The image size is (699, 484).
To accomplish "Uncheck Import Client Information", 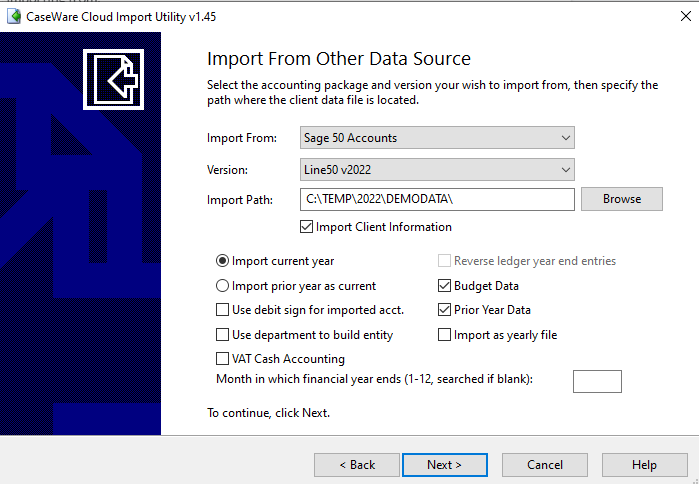I will point(307,227).
